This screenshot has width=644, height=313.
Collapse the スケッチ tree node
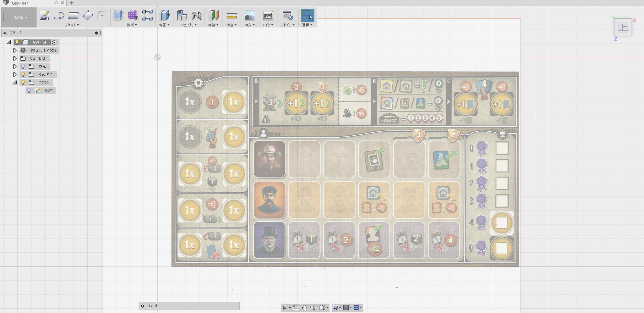coord(15,82)
